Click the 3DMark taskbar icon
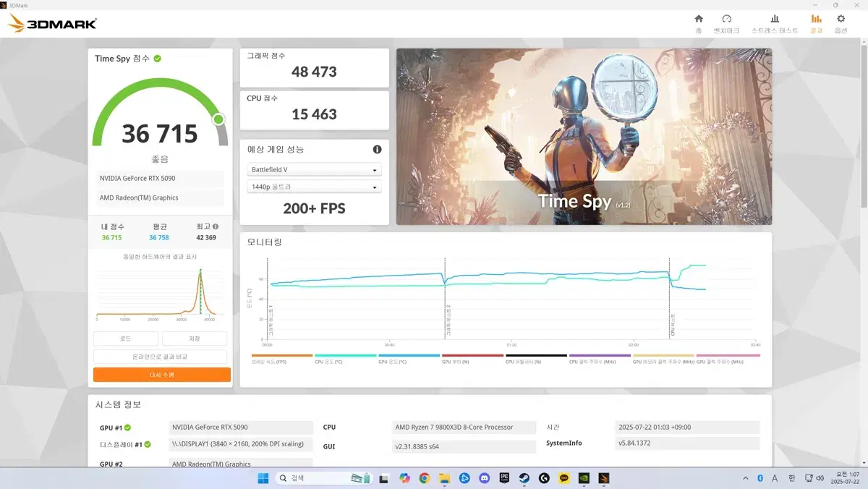Viewport: 868px width, 489px height. pyautogui.click(x=605, y=478)
